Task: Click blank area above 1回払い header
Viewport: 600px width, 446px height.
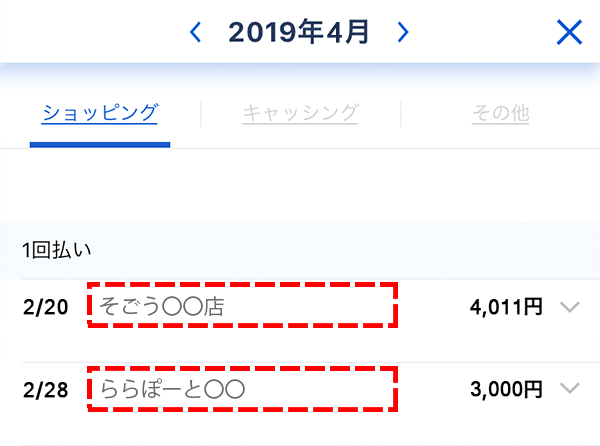Action: (x=300, y=185)
